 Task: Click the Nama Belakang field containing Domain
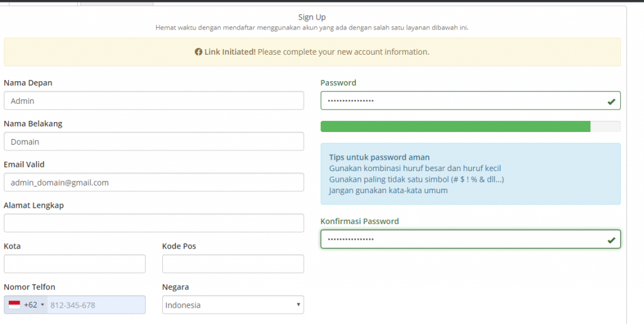(x=153, y=142)
